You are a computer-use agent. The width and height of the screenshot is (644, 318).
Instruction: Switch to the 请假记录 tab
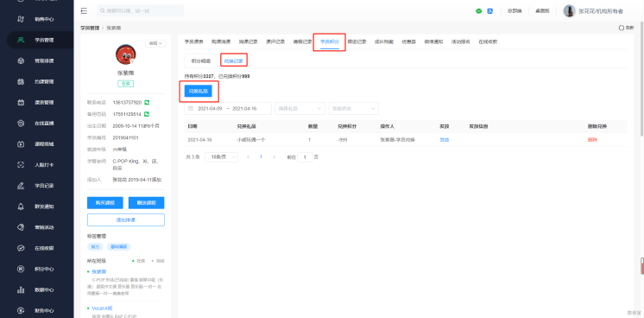302,41
